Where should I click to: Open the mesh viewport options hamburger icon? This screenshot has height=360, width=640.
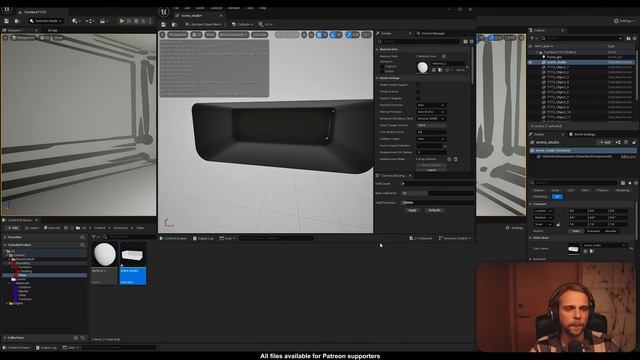pos(162,35)
